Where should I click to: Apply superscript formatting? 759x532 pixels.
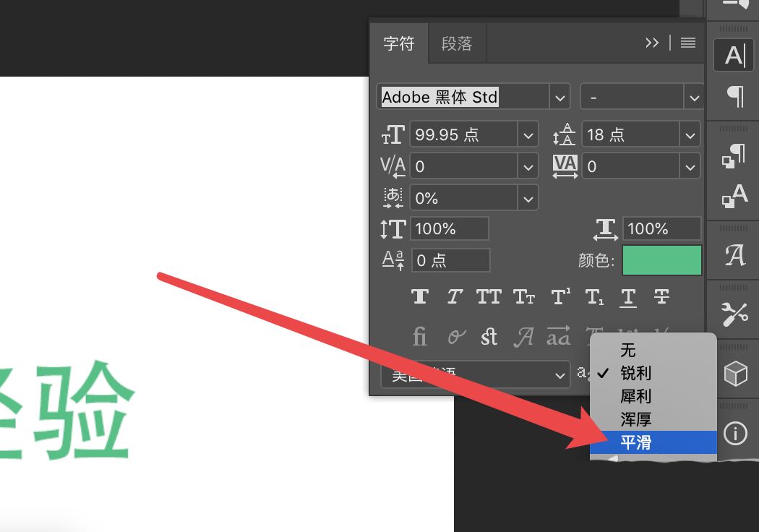point(559,296)
